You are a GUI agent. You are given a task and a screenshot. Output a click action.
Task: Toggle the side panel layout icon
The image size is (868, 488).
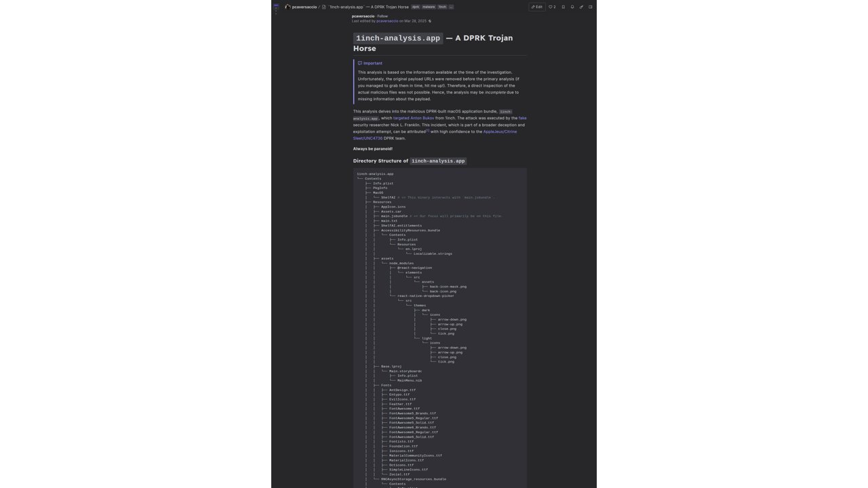point(591,7)
